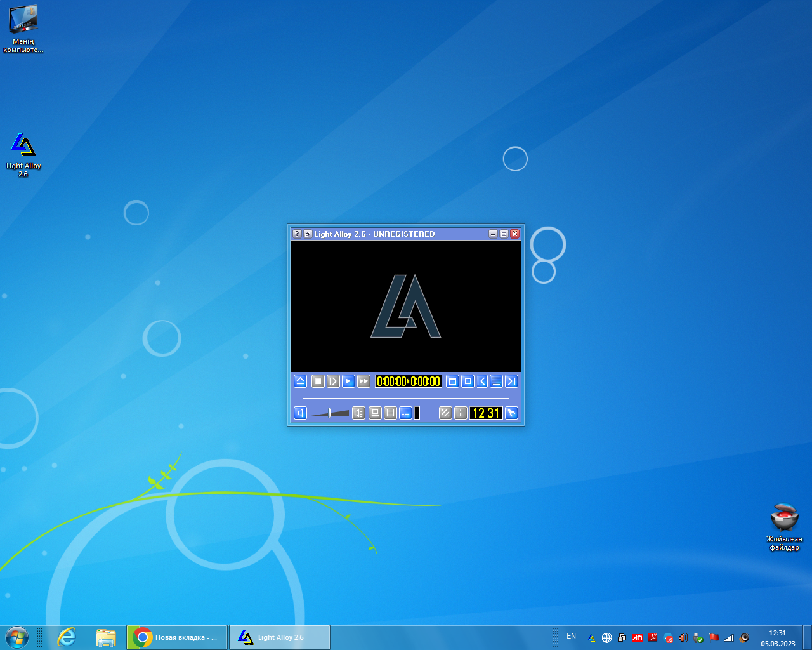Maximize the Light Alloy window
Screen dimensions: 812x650
point(504,234)
